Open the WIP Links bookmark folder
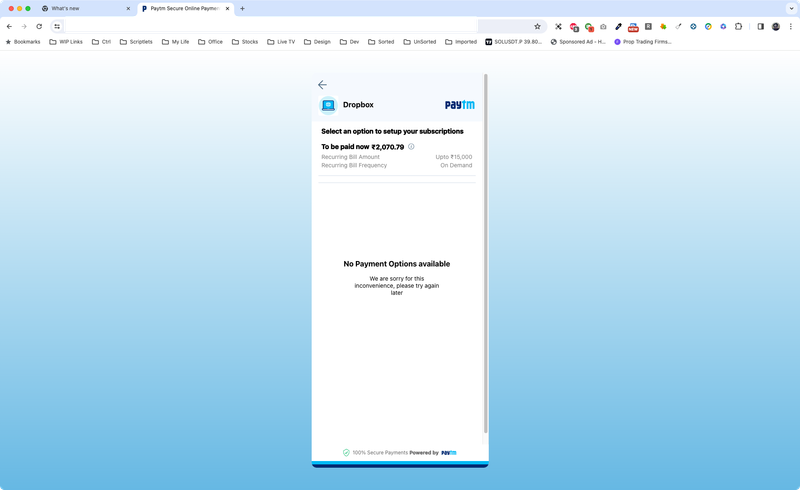800x490 pixels. 66,42
